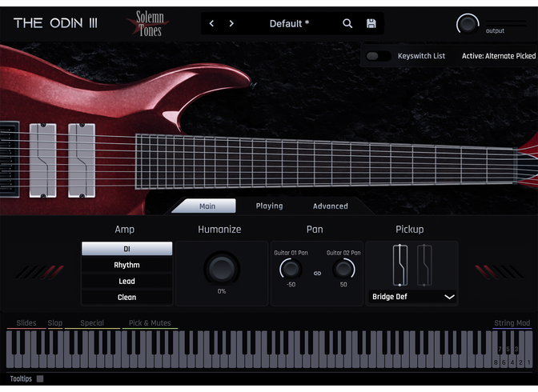Open the Advanced tab
The width and height of the screenshot is (538, 392).
coord(331,206)
